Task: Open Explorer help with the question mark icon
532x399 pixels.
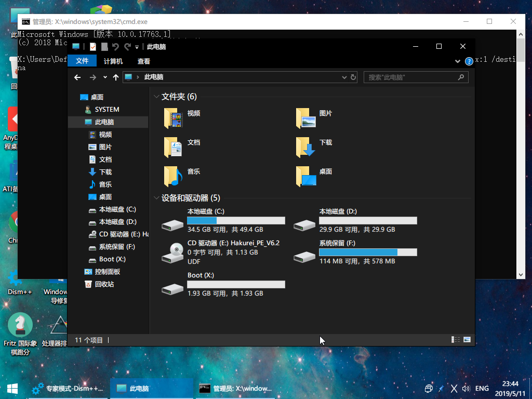Action: pyautogui.click(x=469, y=61)
